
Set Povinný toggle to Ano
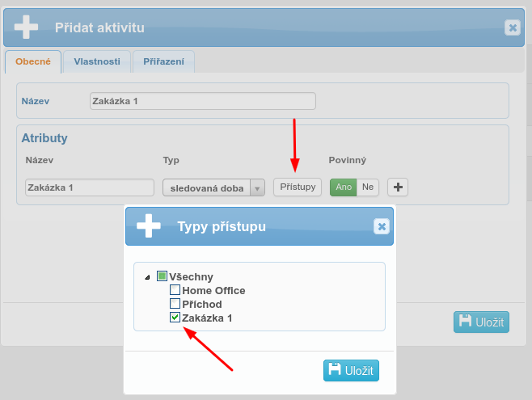pyautogui.click(x=343, y=187)
